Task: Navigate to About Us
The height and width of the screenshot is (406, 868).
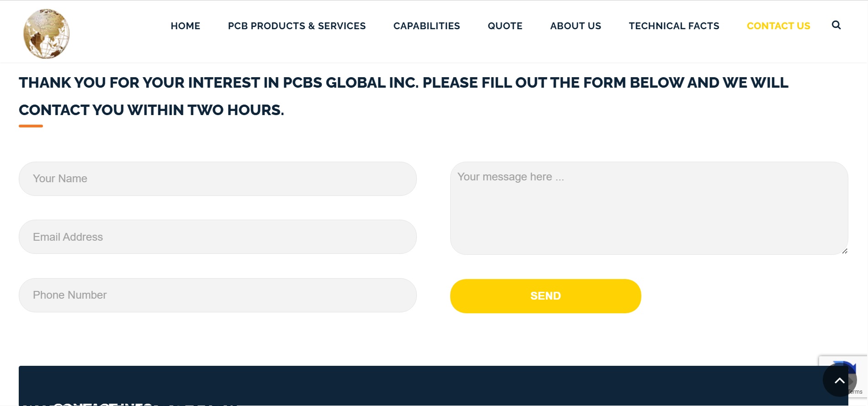Action: coord(575,26)
